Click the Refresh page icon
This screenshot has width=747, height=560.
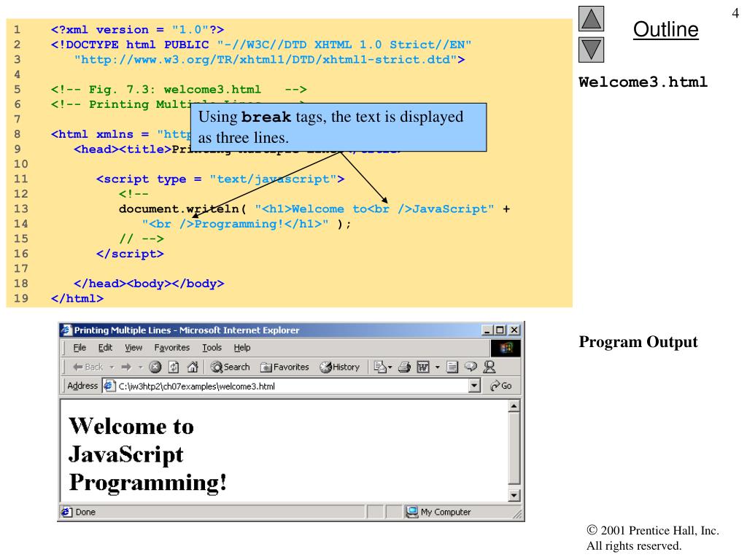coord(174,367)
